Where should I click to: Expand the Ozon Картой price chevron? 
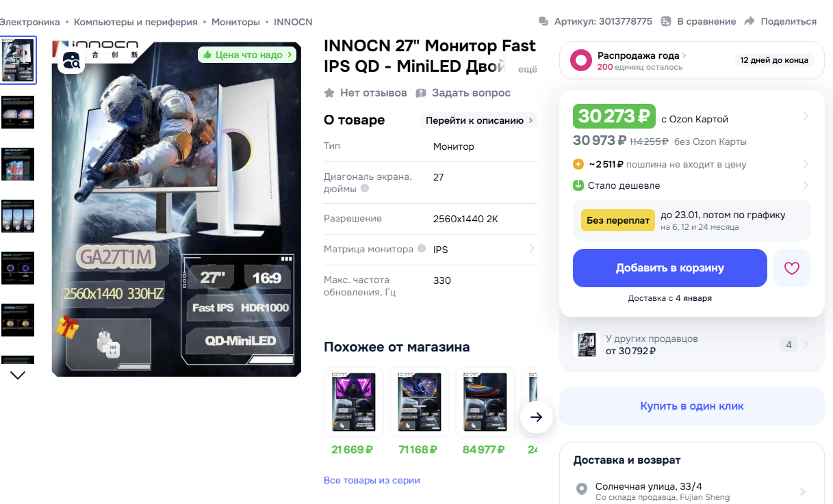[806, 116]
